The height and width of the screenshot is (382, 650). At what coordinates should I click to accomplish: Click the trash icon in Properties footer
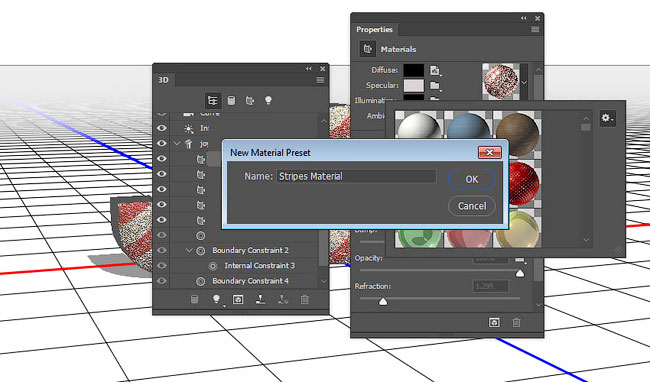[x=516, y=322]
